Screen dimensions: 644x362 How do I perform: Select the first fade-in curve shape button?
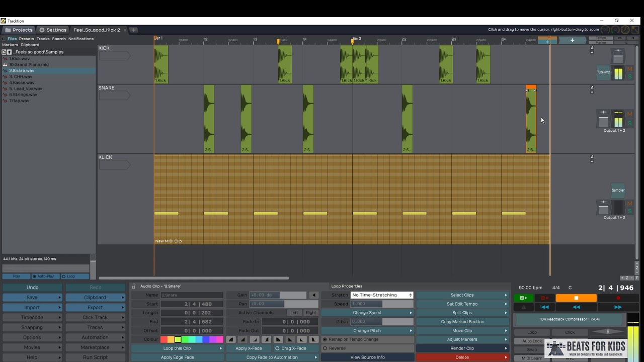pos(231,339)
